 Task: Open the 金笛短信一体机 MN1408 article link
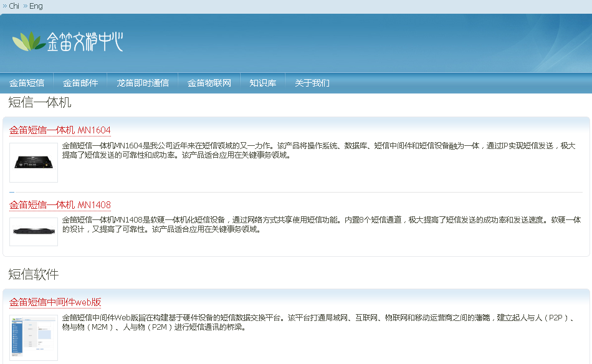point(60,205)
